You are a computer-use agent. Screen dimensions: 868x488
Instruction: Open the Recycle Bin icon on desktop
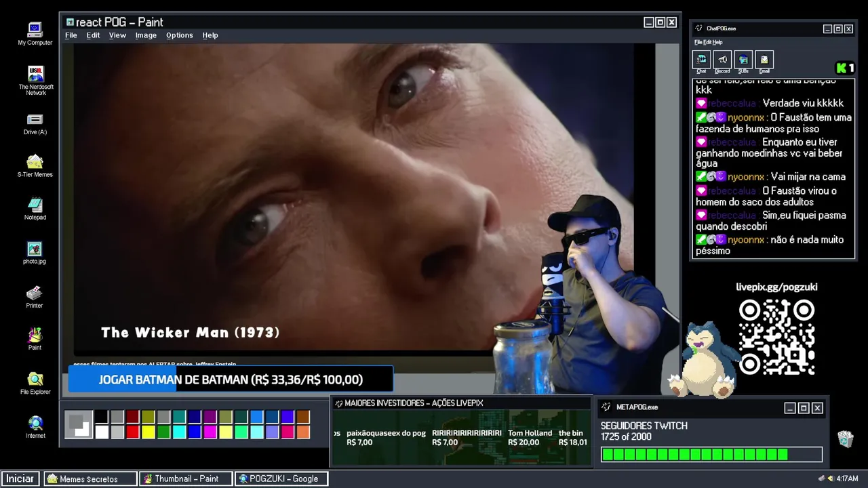tap(845, 439)
